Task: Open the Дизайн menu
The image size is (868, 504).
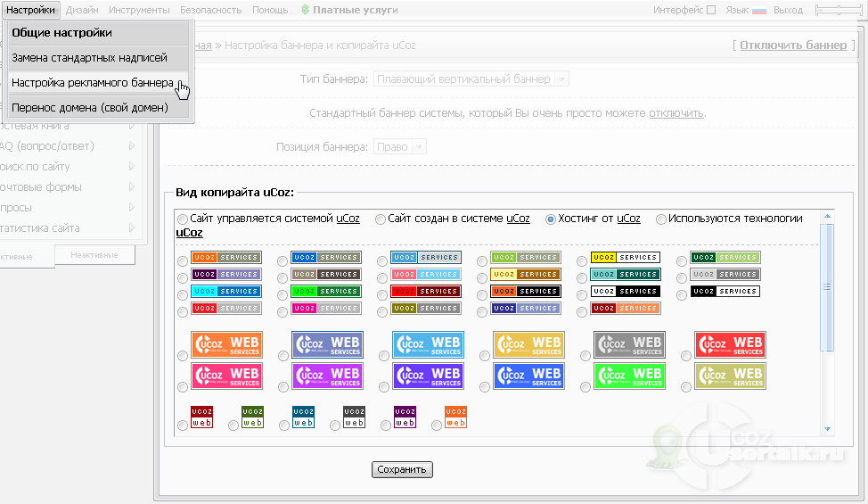Action: coord(82,10)
